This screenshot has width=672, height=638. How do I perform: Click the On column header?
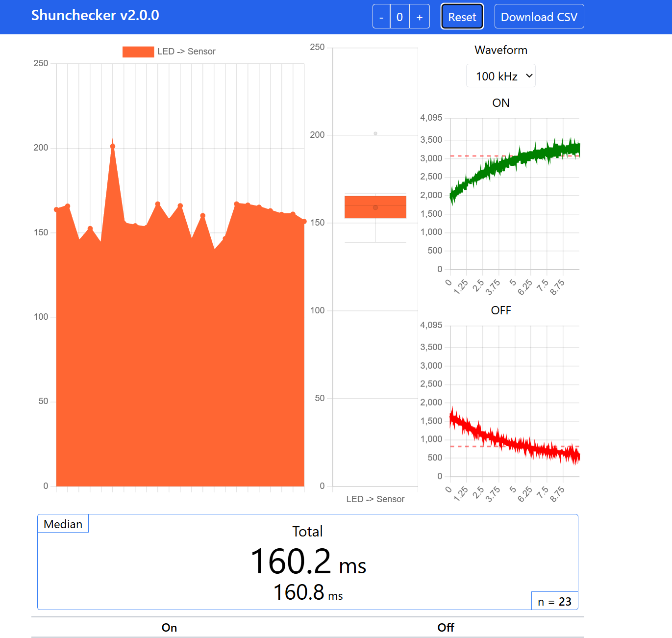[169, 628]
